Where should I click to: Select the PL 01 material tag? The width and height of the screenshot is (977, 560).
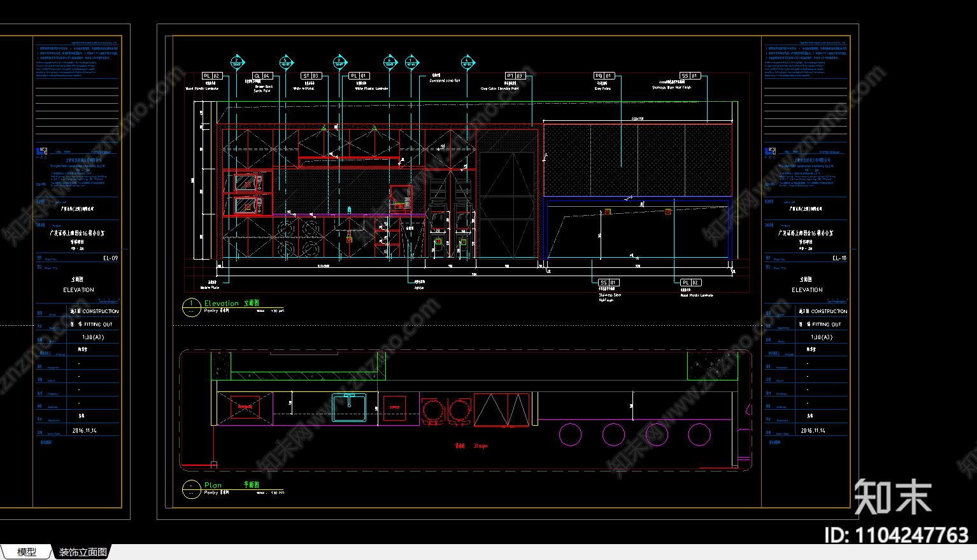pos(359,76)
